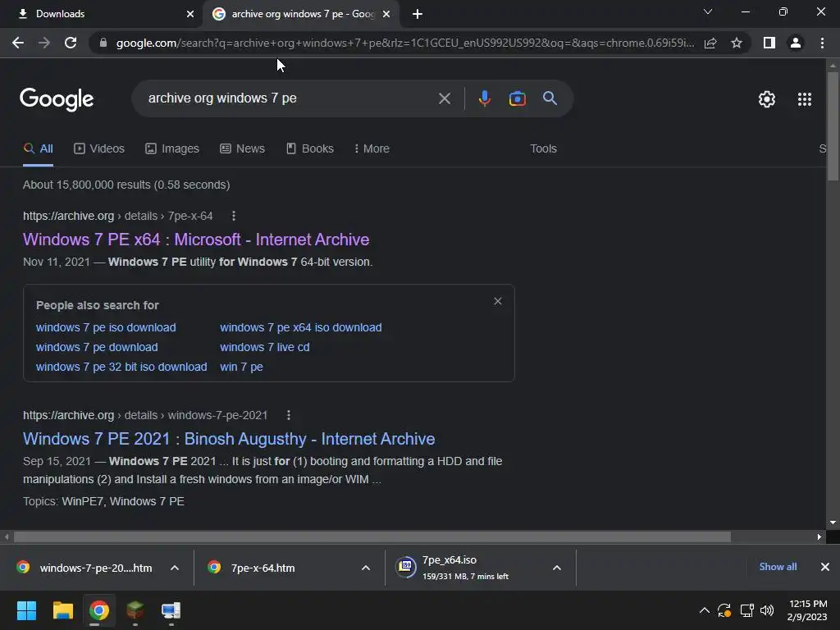Clear the Google search box
840x630 pixels.
pos(444,98)
